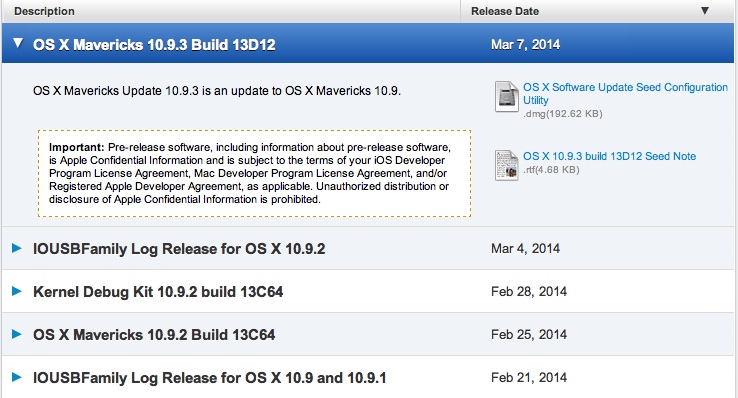Click the Feb 28, 2014 date cell
This screenshot has width=738, height=398.
pyautogui.click(x=529, y=292)
